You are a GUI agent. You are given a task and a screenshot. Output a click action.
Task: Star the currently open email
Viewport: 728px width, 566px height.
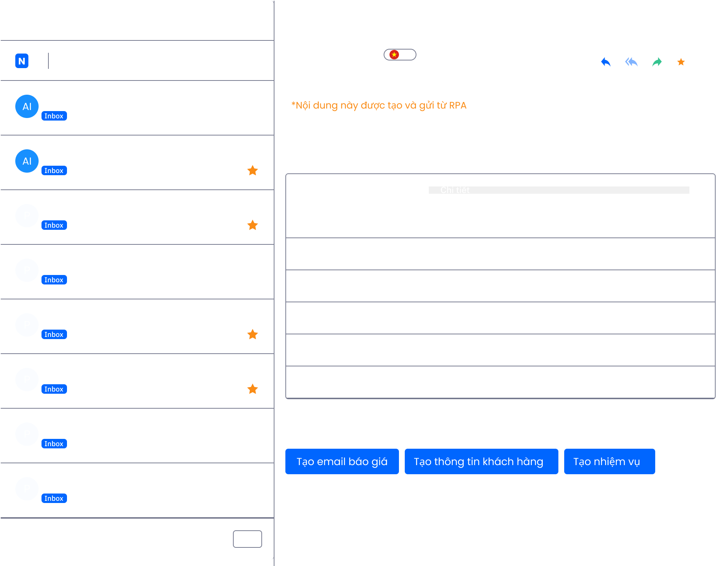coord(680,62)
